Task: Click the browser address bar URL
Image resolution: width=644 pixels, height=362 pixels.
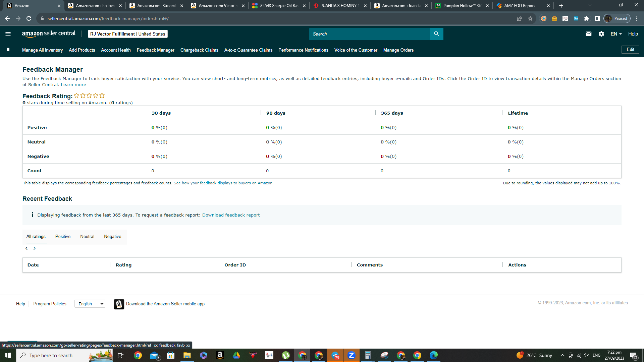Action: 108,18
